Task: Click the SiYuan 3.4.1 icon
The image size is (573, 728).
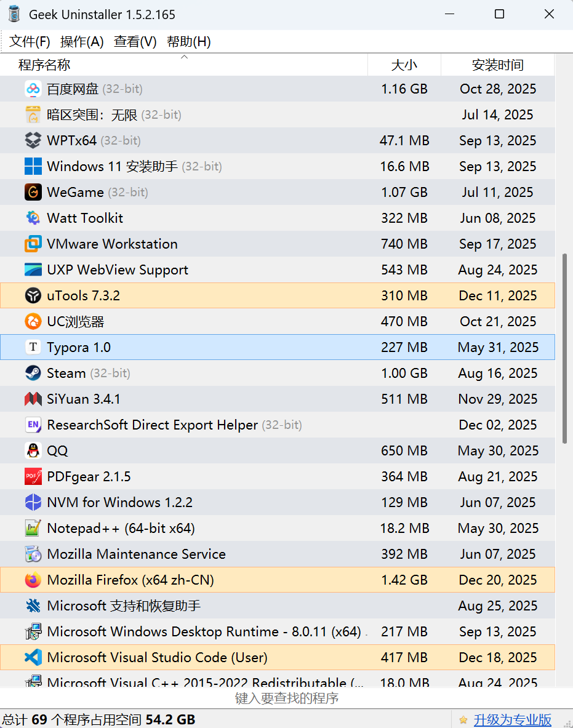Action: click(x=33, y=399)
